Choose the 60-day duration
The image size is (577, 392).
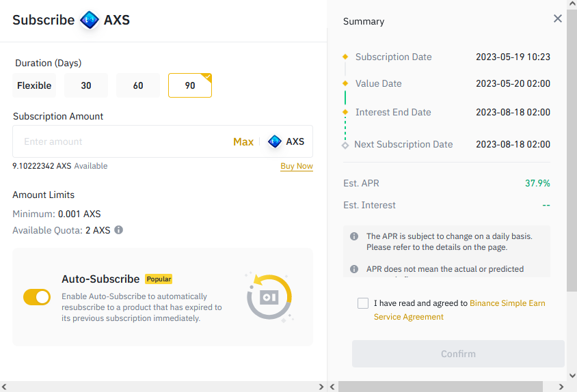(138, 85)
